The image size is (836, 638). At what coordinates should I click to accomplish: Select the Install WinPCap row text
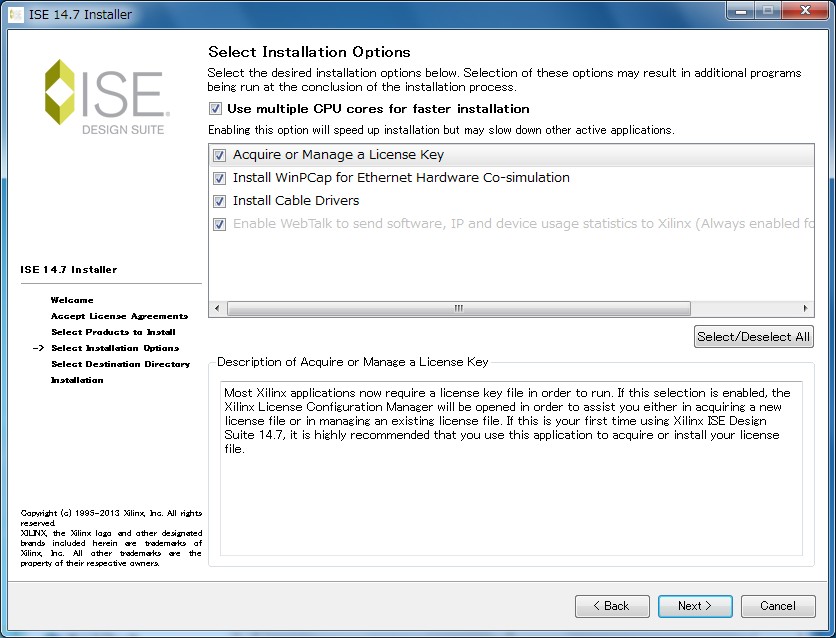(x=401, y=177)
